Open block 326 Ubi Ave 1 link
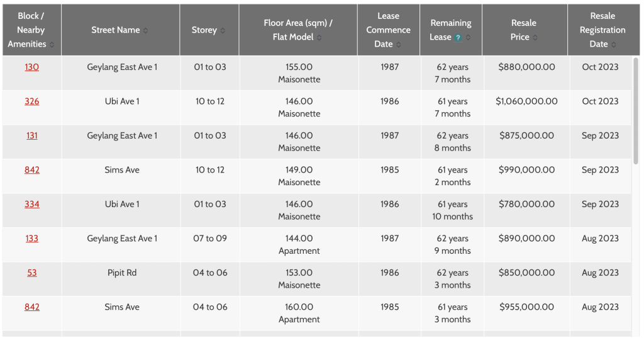Viewport: 644px width, 340px height. 31,101
